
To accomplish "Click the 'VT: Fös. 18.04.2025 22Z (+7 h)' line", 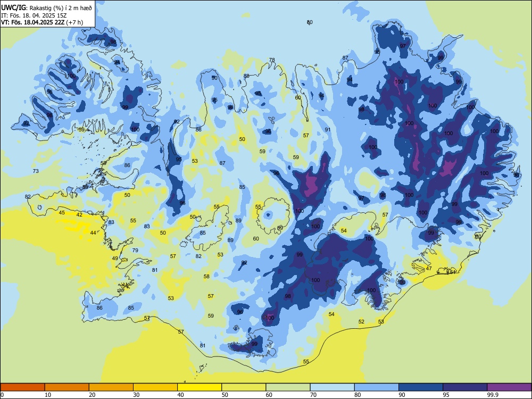I will [x=41, y=22].
